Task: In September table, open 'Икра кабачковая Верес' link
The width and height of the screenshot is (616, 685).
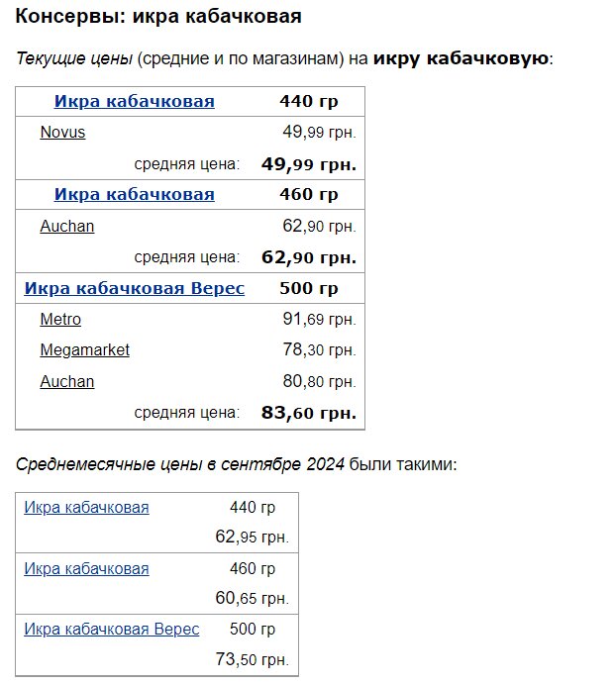Action: [x=111, y=630]
